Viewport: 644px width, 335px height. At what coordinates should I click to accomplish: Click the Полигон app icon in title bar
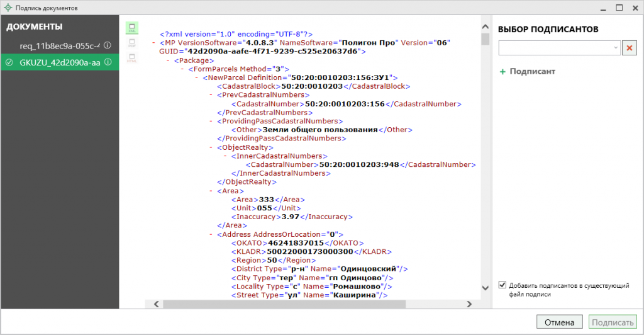pos(8,8)
